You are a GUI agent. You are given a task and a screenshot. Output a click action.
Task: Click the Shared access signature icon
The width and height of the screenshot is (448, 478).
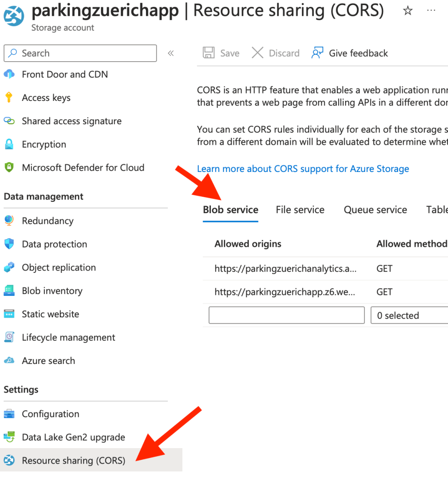pos(9,121)
